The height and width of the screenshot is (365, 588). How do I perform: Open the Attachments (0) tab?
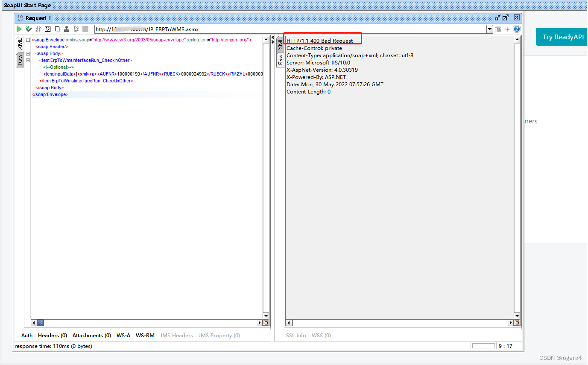[92, 336]
